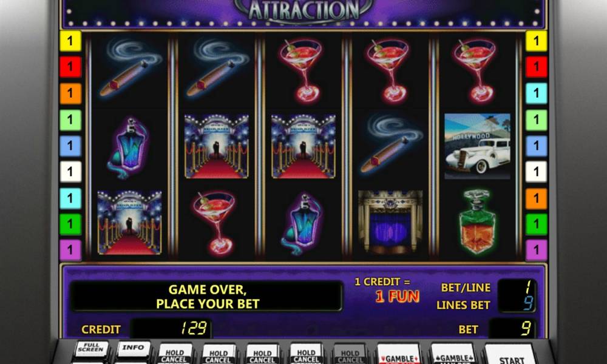Screen dimensions: 607x364
Task: Select the purple payline marker on the right
Action: 536,250
